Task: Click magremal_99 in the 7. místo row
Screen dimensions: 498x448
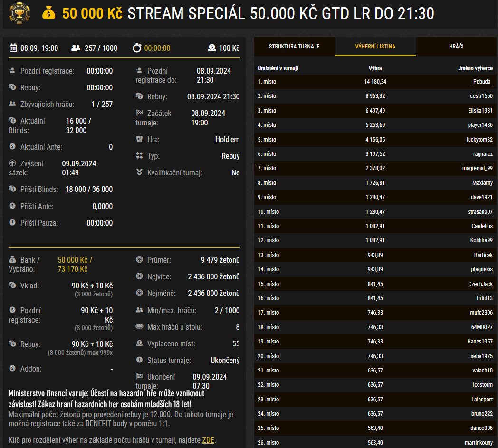Action: (x=478, y=168)
